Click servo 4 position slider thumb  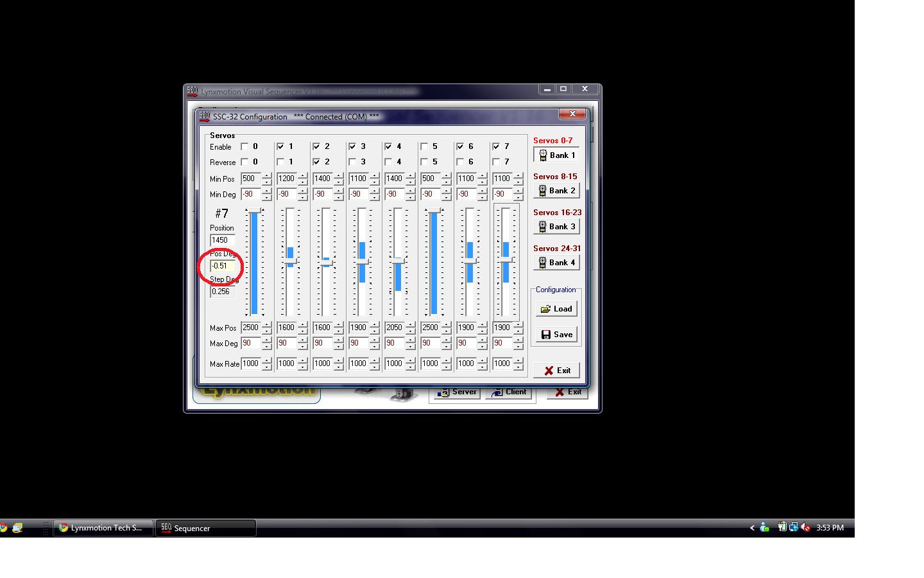pos(398,260)
